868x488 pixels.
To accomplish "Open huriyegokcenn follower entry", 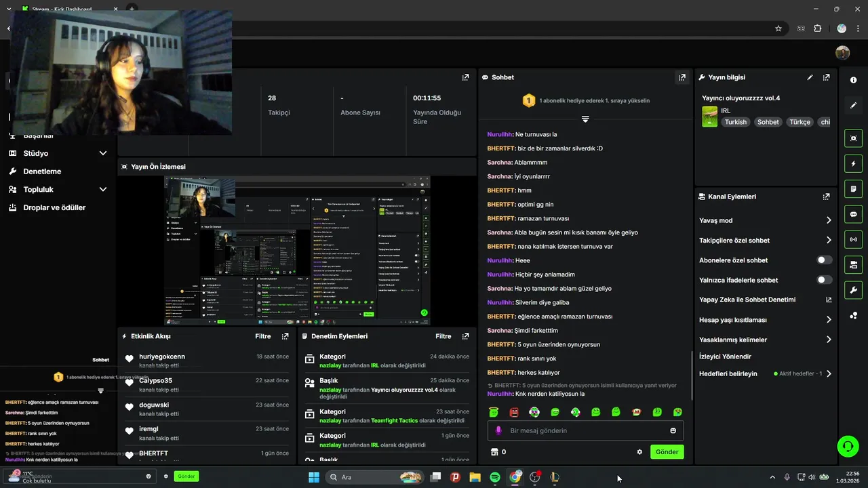I will click(207, 361).
